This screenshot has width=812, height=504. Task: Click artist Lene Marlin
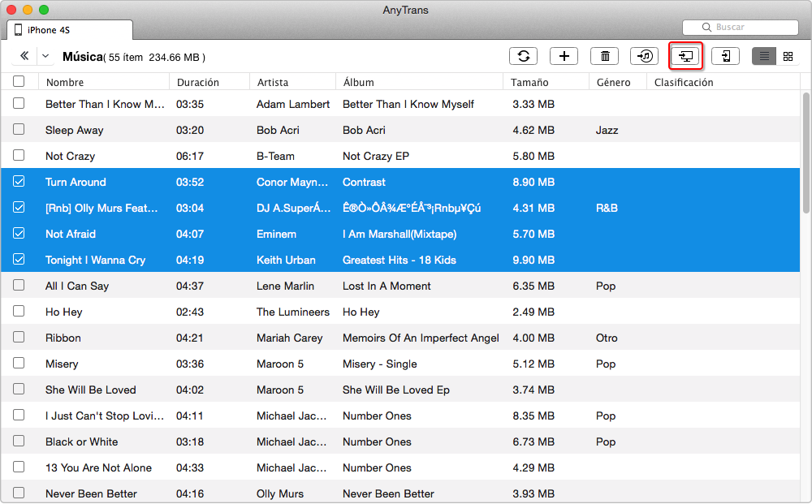(285, 286)
